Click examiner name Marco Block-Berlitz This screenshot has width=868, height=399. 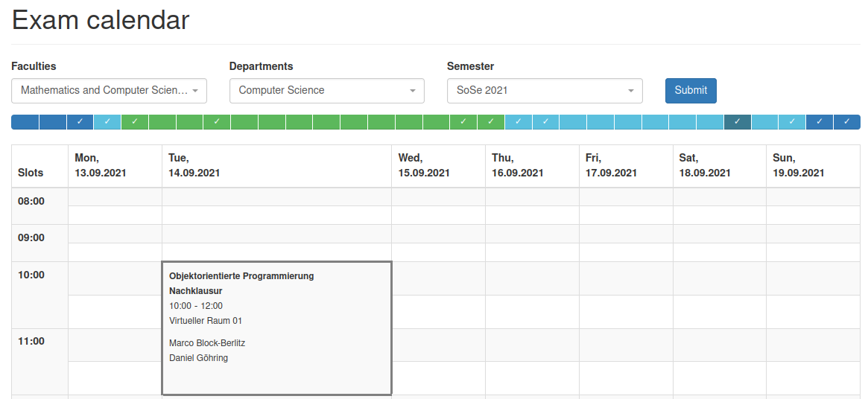(x=207, y=343)
